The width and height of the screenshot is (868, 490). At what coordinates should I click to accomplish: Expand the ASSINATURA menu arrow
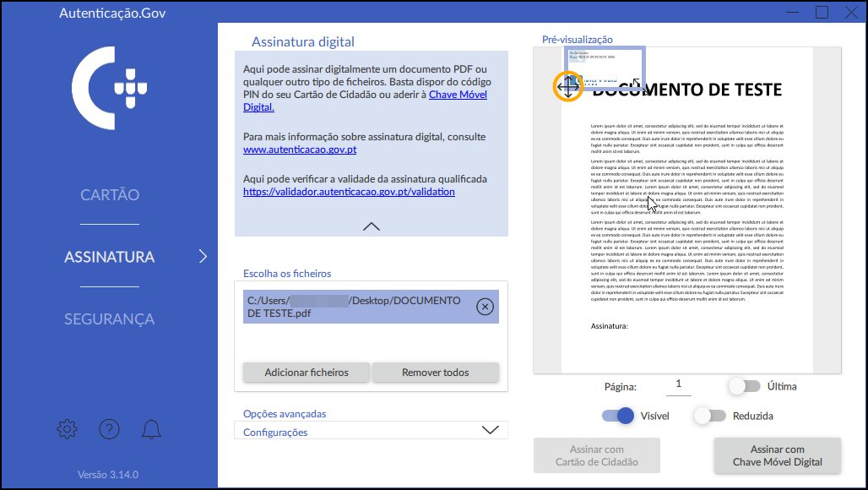203,256
